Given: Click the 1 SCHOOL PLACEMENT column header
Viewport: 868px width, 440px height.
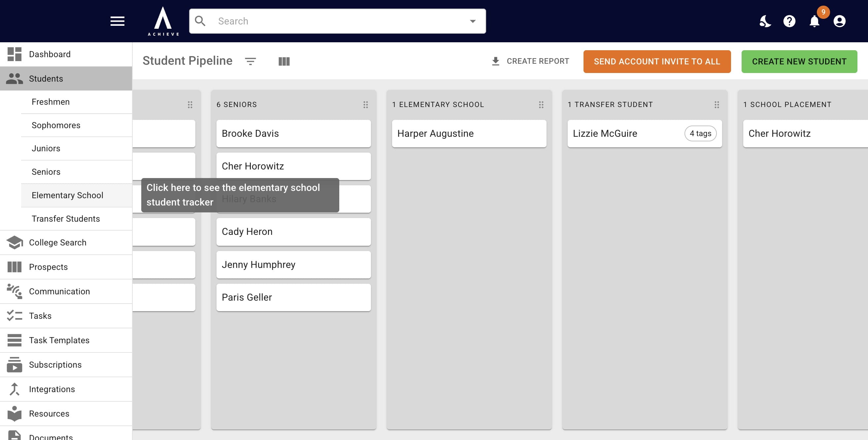Looking at the screenshot, I should point(787,104).
